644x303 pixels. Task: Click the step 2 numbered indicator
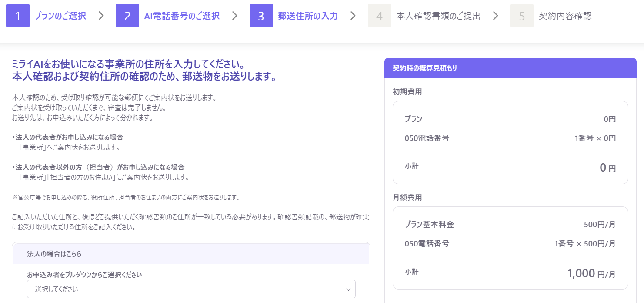click(128, 16)
